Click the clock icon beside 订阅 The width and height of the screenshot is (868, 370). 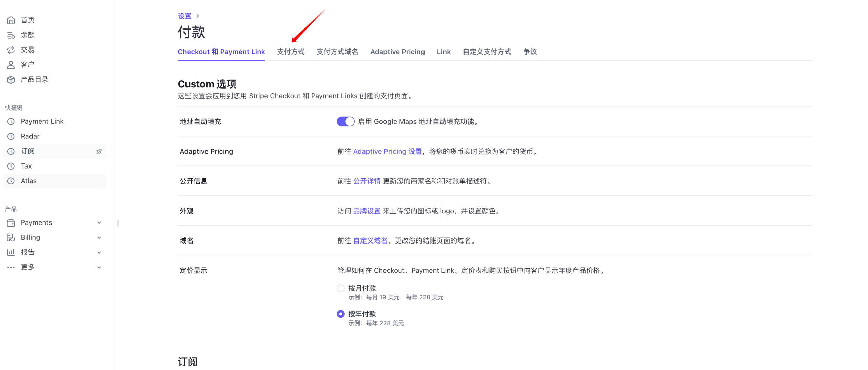pos(11,151)
